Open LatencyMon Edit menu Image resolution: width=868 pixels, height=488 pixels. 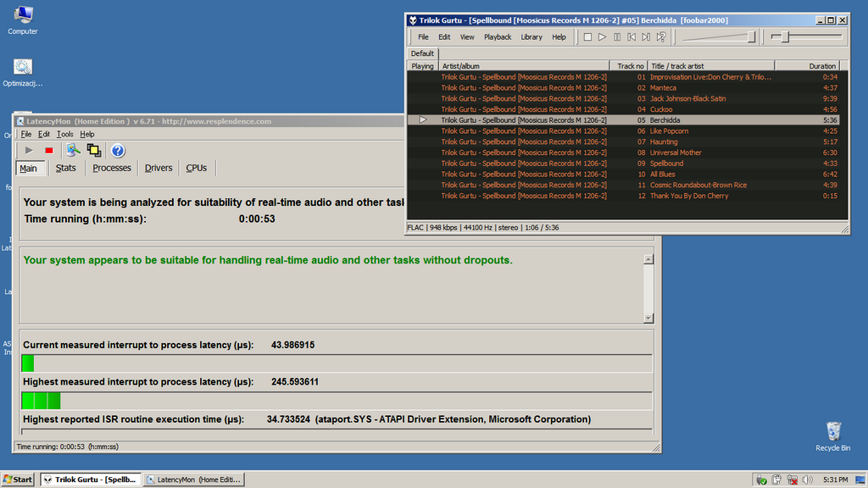click(44, 135)
